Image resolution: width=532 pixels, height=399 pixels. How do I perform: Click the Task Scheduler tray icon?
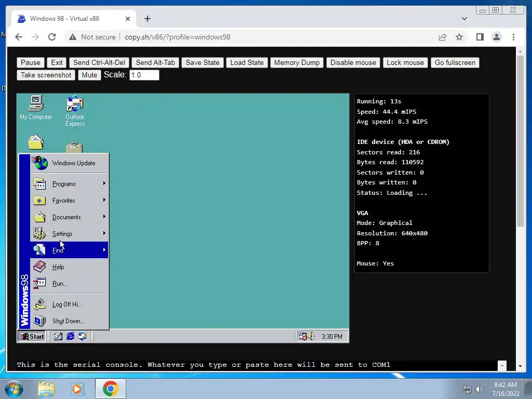302,336
